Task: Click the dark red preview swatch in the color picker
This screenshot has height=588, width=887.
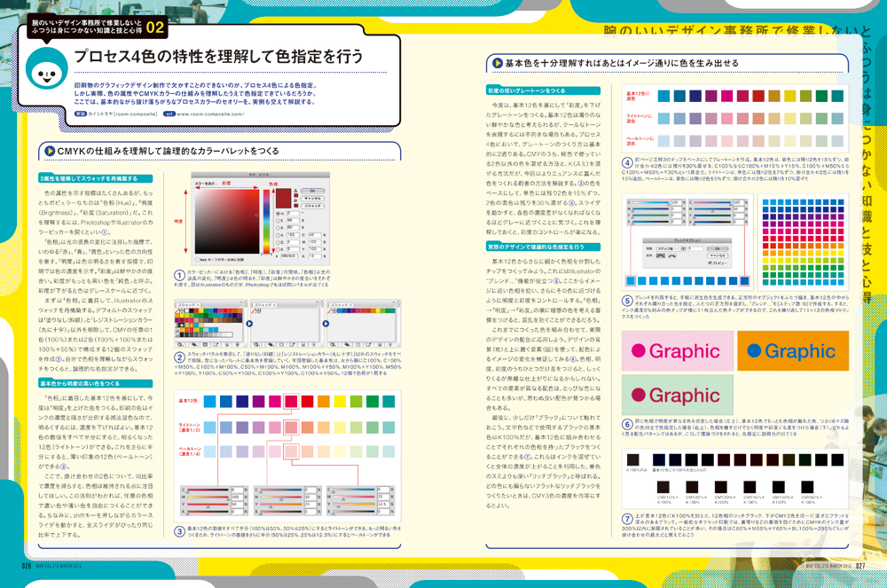Action: (284, 198)
